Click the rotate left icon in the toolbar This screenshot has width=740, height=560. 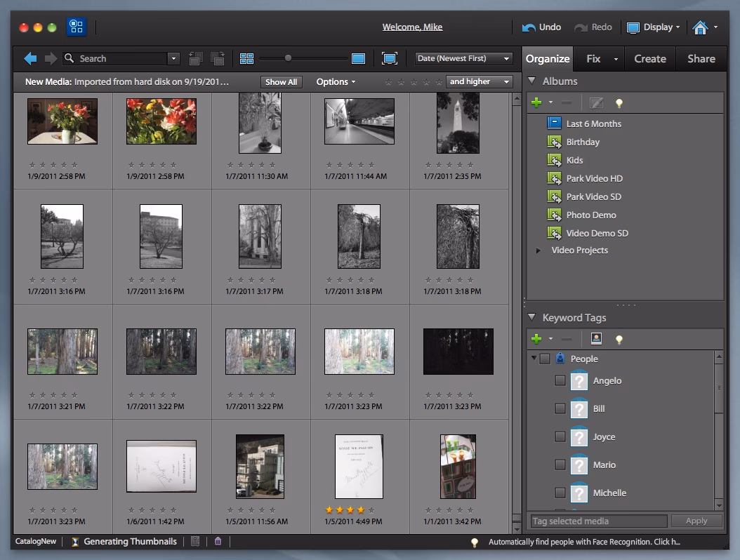[195, 58]
